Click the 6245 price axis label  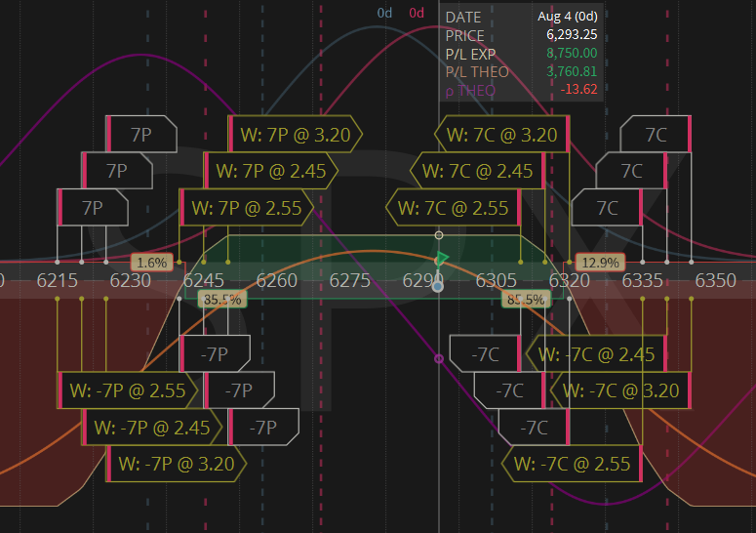point(204,280)
